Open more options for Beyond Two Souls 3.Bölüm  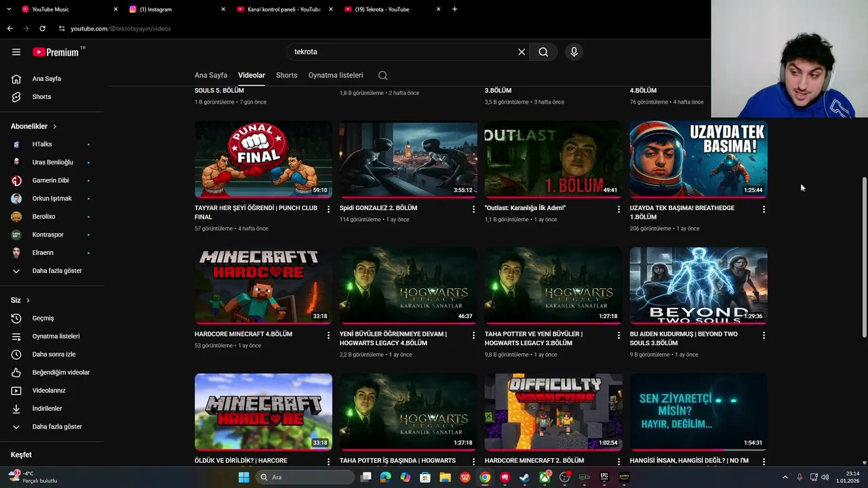point(764,335)
